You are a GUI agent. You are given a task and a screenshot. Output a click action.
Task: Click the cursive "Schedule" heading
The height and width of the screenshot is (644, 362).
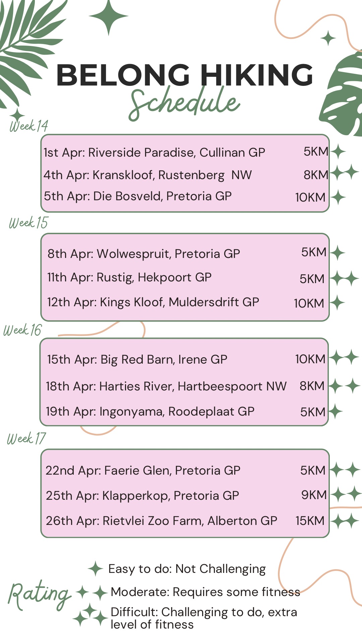(184, 102)
